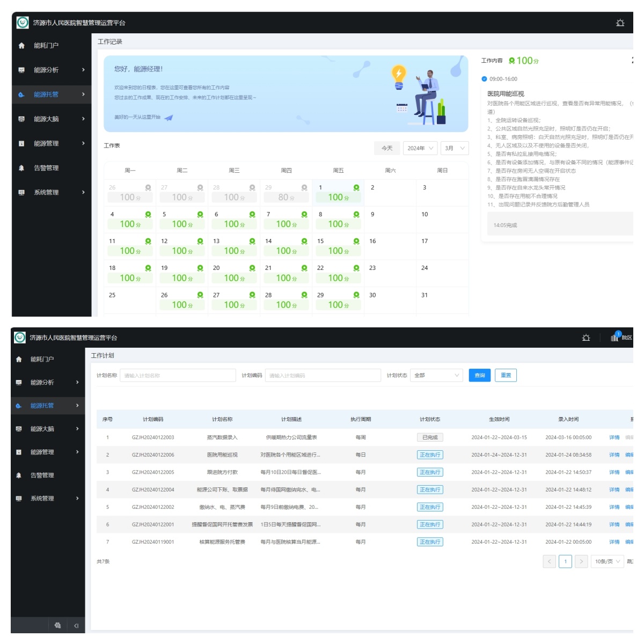Click 能耗门户 home icon in 工作计划 sidebar
The image size is (644, 644).
tap(19, 360)
